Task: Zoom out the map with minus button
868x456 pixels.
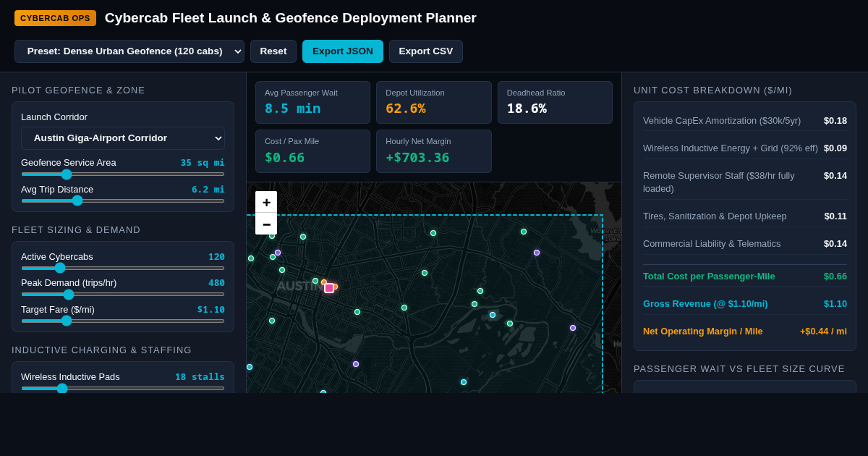Action: (x=266, y=224)
